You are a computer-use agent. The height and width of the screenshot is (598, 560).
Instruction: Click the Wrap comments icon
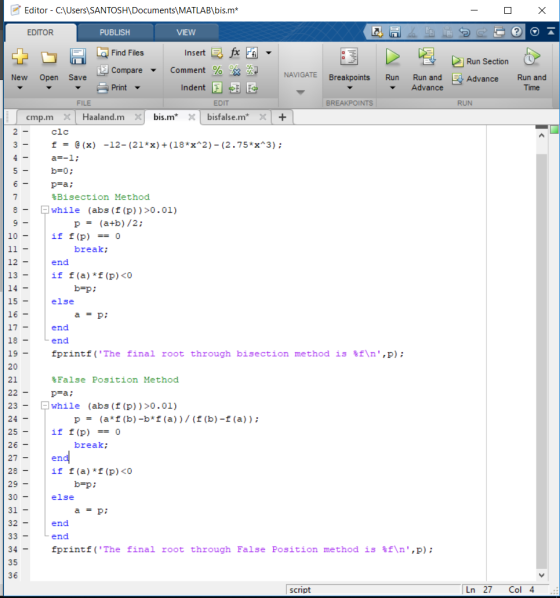[x=252, y=70]
